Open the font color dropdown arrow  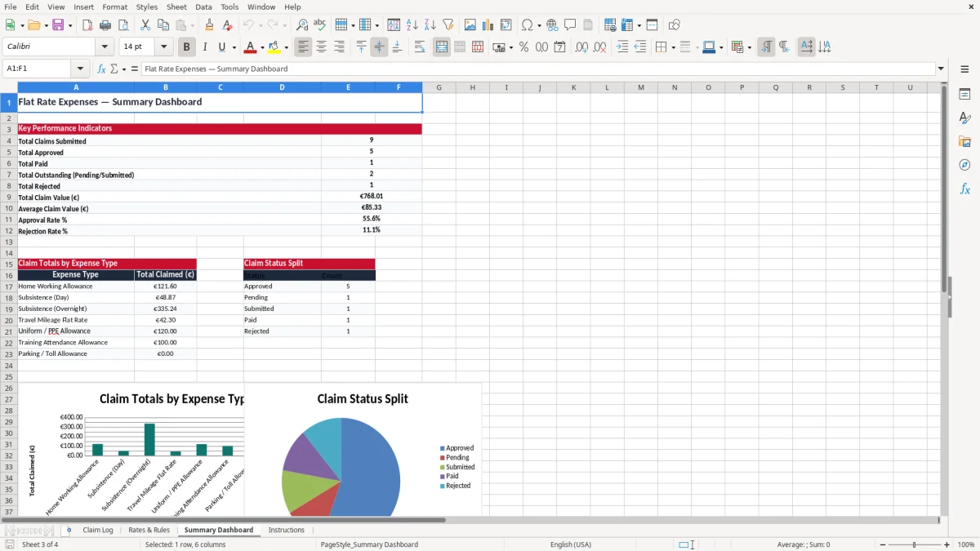(x=262, y=47)
